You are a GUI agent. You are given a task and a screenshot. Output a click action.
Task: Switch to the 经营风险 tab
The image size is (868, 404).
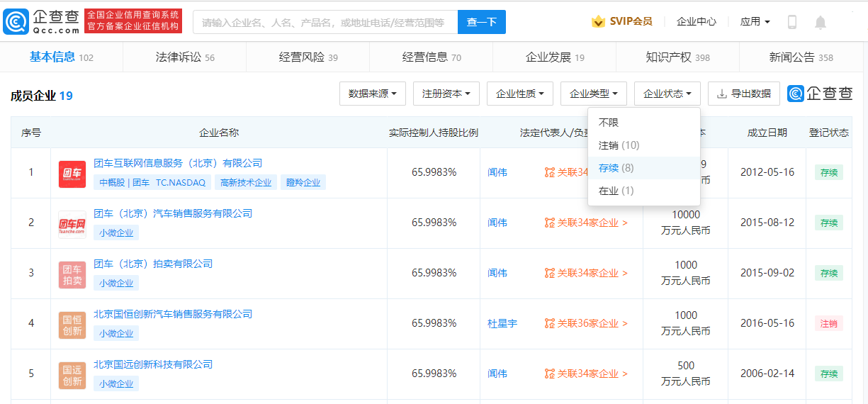click(x=308, y=57)
